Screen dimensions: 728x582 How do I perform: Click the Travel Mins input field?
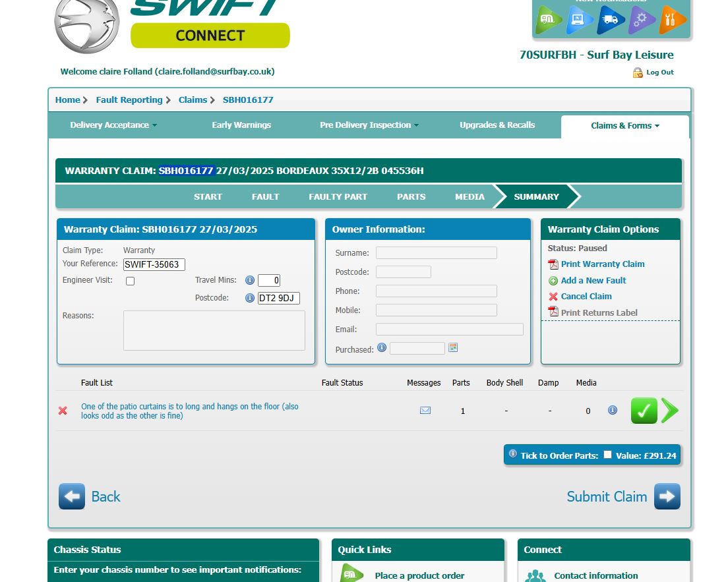click(x=269, y=280)
